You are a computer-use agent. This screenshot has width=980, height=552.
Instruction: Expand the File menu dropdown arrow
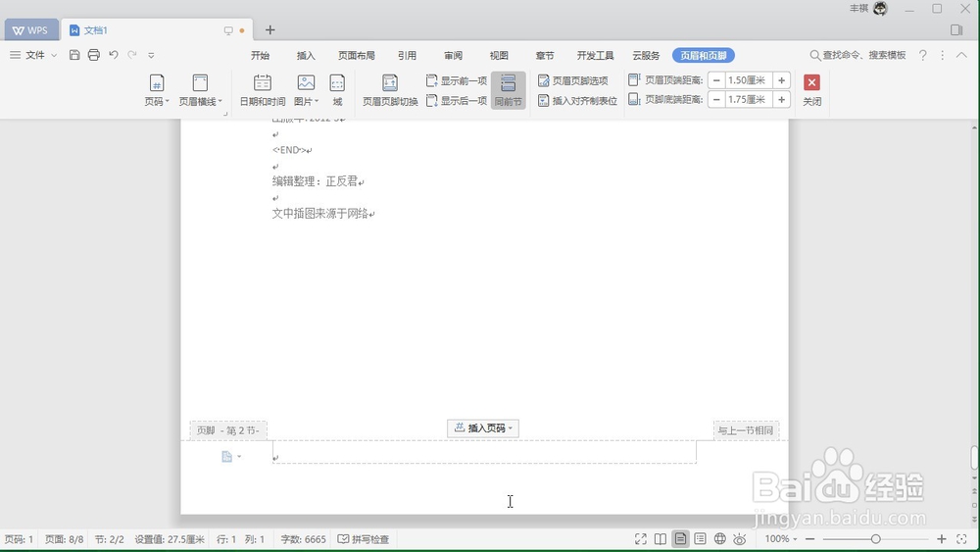54,56
